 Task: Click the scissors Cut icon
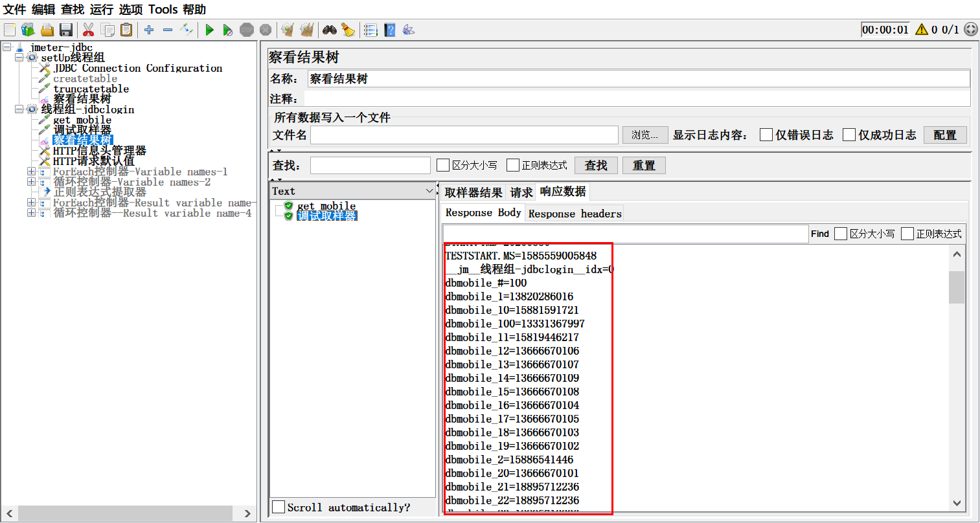click(89, 30)
